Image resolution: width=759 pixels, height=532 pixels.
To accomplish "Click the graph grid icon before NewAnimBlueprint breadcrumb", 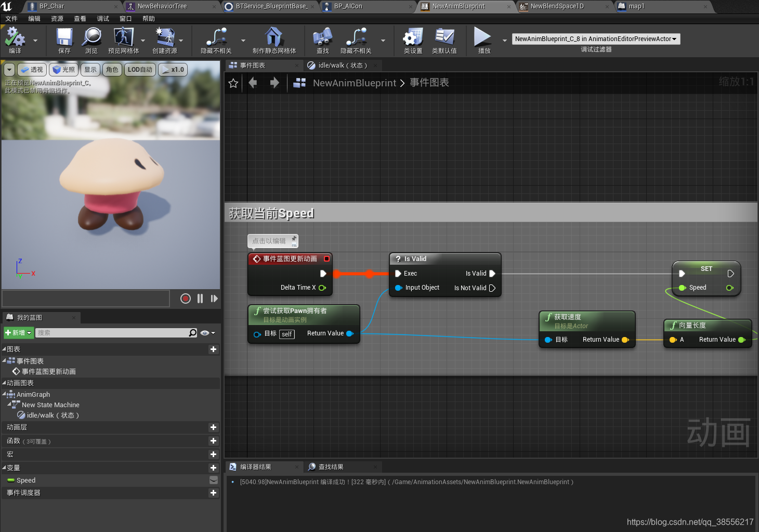I will click(299, 83).
